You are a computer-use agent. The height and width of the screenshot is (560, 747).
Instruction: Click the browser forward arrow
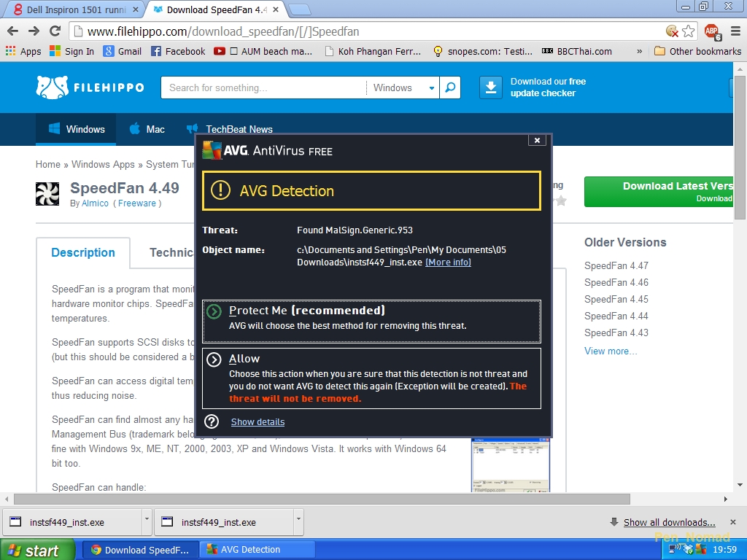click(34, 31)
